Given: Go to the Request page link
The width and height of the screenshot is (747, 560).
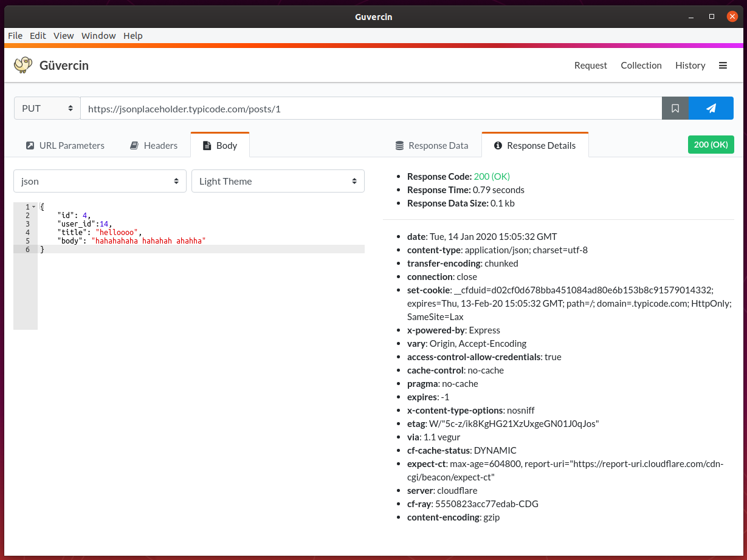Looking at the screenshot, I should coord(591,65).
